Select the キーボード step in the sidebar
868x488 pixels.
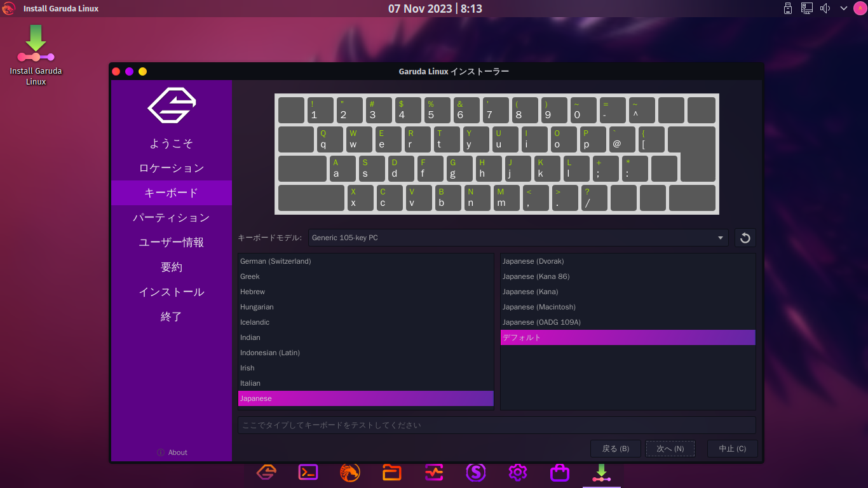172,193
